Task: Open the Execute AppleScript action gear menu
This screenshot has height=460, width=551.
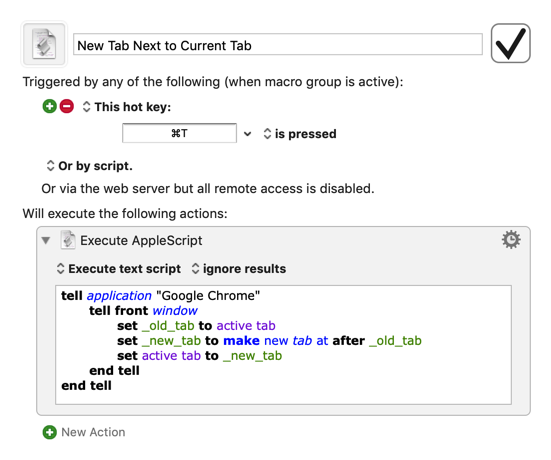Action: pyautogui.click(x=511, y=240)
